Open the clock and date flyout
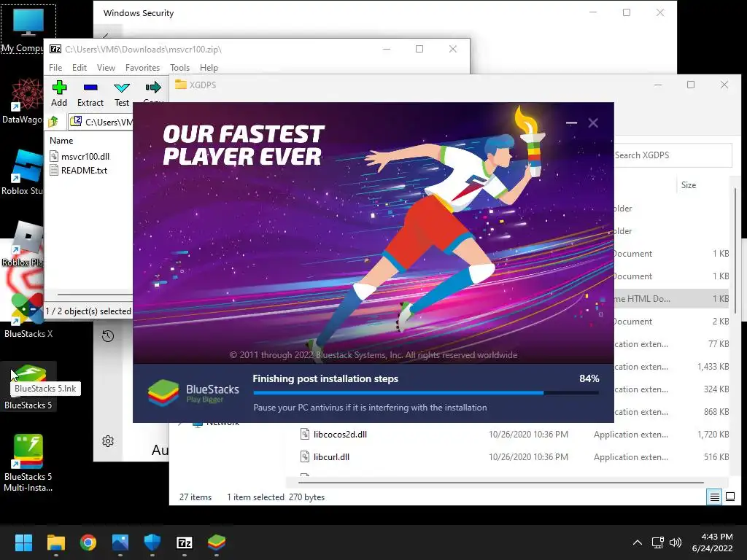747x560 pixels. tap(712, 542)
